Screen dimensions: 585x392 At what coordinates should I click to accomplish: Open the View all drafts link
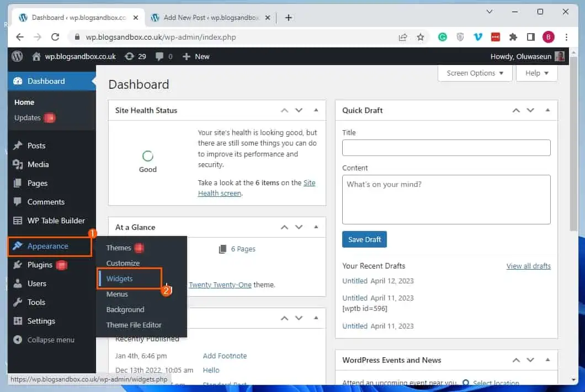click(528, 266)
